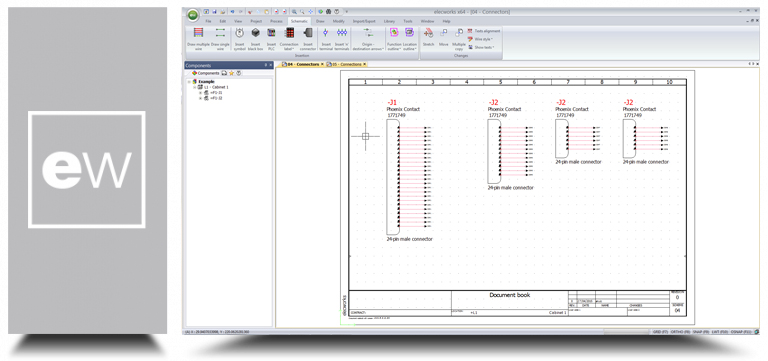Click the Insert connector icon
The width and height of the screenshot is (768, 361).
(x=308, y=39)
